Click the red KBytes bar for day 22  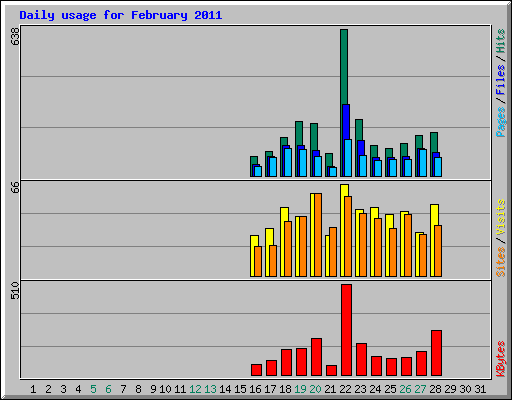click(x=346, y=330)
